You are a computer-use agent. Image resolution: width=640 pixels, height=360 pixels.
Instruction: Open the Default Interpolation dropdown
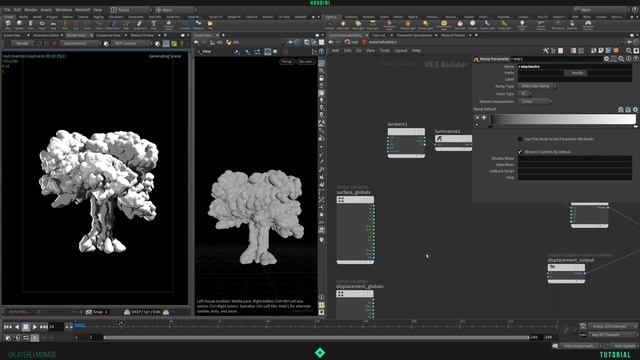535,101
